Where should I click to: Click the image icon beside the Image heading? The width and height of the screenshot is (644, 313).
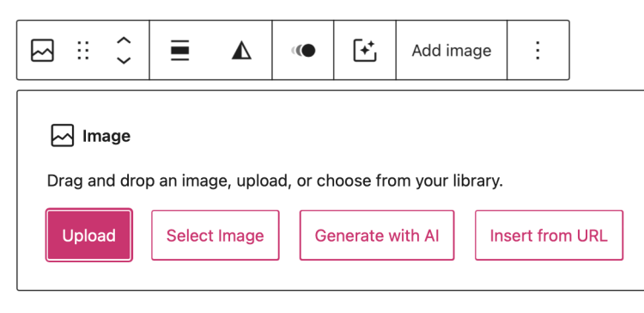pyautogui.click(x=63, y=135)
